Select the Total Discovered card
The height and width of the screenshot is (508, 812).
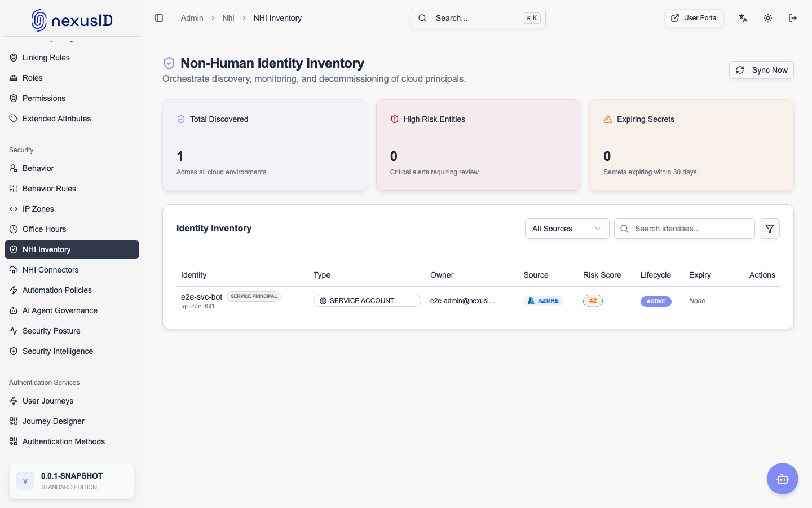click(x=264, y=145)
